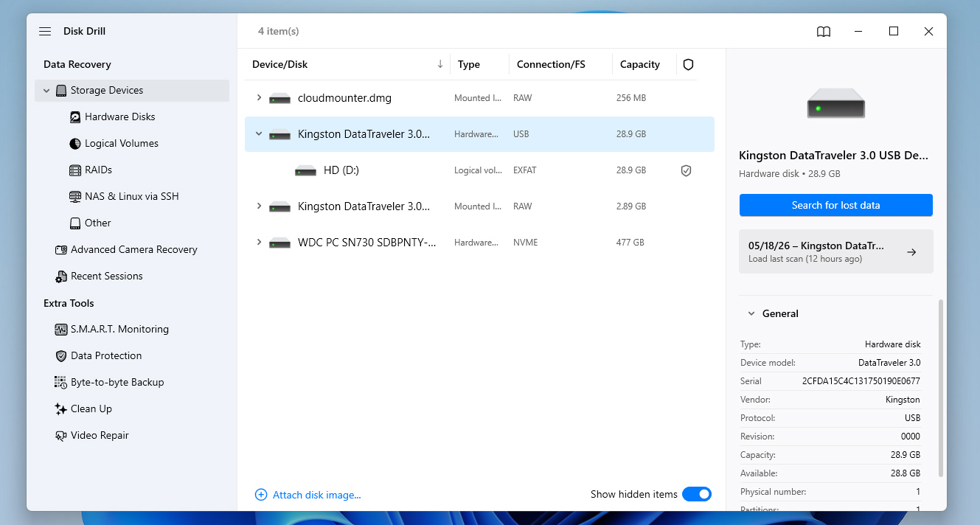Expand the WDC PC SN730 row
This screenshot has height=525, width=980.
point(259,242)
